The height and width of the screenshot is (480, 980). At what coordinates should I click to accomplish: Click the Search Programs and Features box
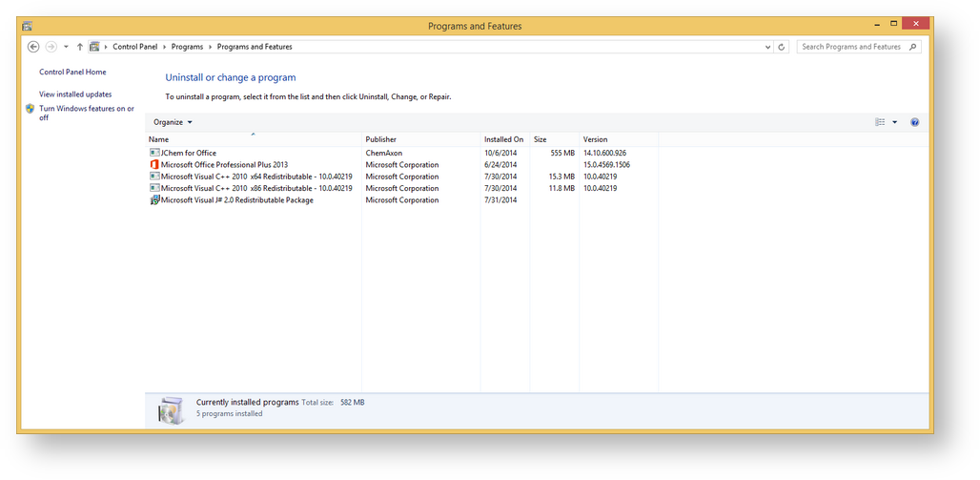point(851,47)
